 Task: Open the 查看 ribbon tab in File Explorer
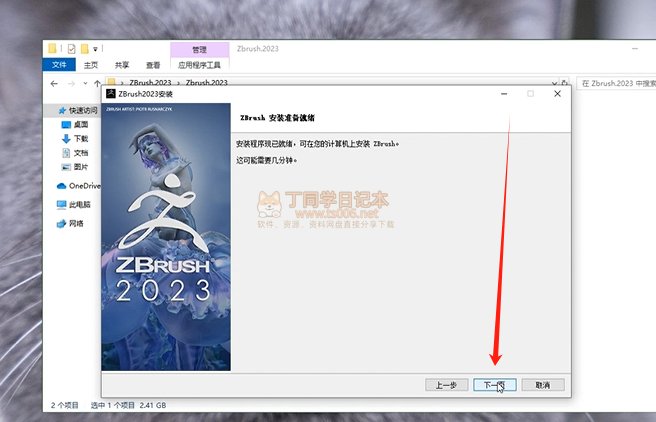point(153,65)
